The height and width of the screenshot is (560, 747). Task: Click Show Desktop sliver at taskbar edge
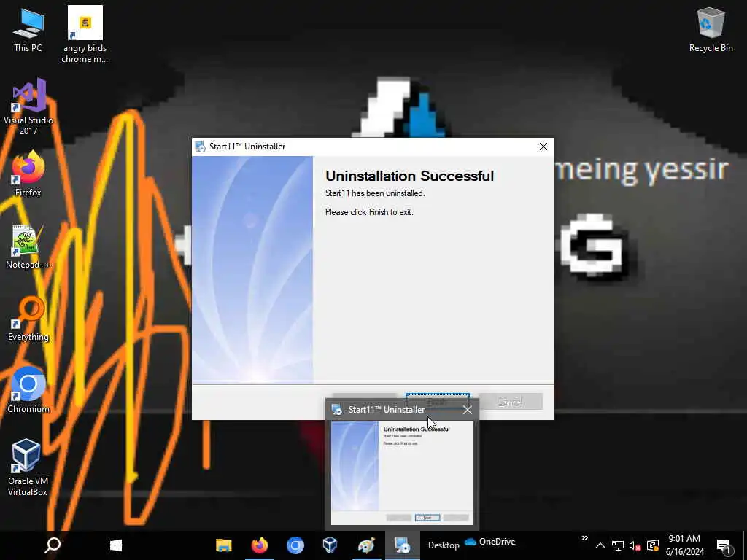pyautogui.click(x=745, y=545)
